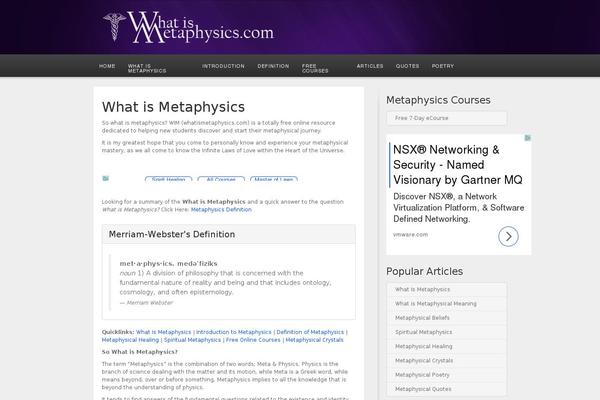Viewport: 600px width, 400px height.
Task: Click the arrow circle button in VMware ad
Action: 508,237
